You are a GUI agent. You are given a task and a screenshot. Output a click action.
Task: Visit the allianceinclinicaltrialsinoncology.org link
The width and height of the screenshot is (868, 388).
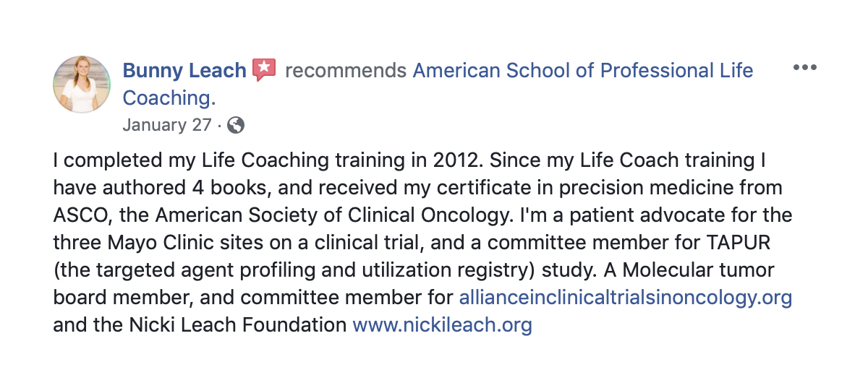[626, 298]
